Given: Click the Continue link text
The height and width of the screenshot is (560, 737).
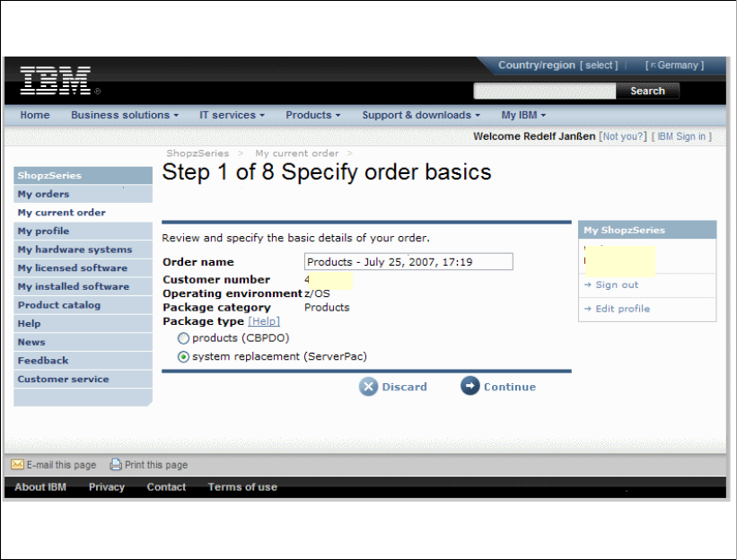Looking at the screenshot, I should tap(510, 387).
